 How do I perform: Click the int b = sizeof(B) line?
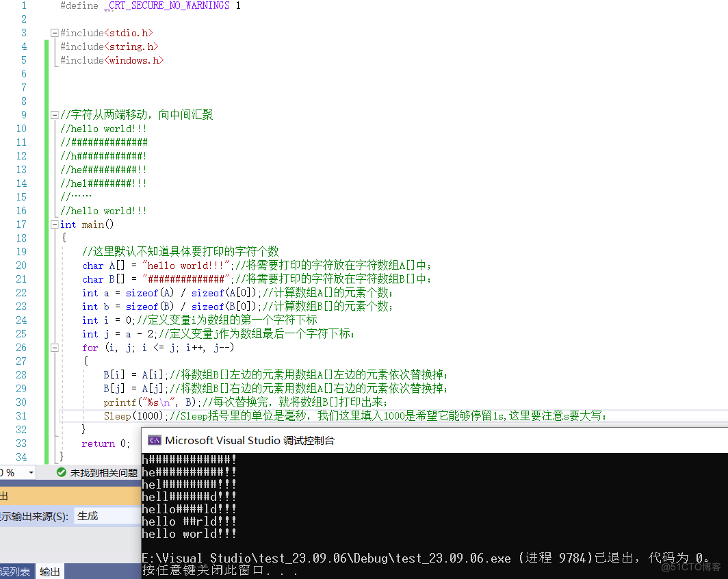(x=237, y=307)
